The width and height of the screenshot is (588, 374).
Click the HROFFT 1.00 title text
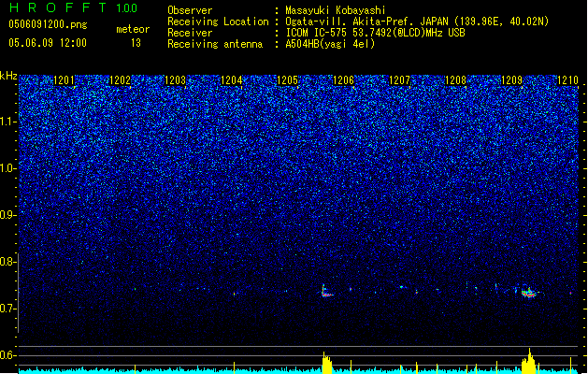pyautogui.click(x=73, y=7)
